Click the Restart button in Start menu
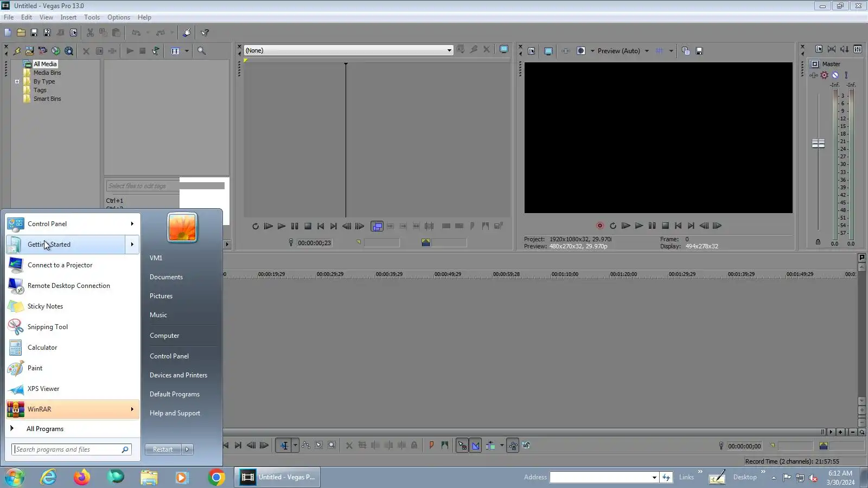The width and height of the screenshot is (868, 488). click(163, 450)
